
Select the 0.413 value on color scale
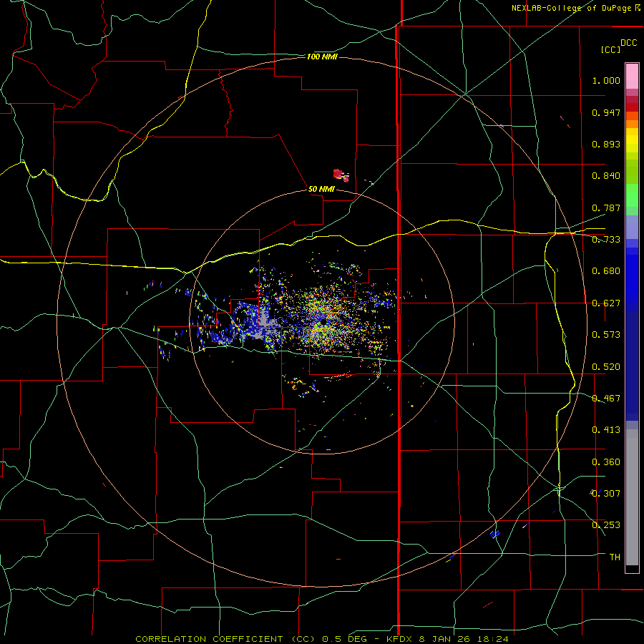click(x=606, y=430)
